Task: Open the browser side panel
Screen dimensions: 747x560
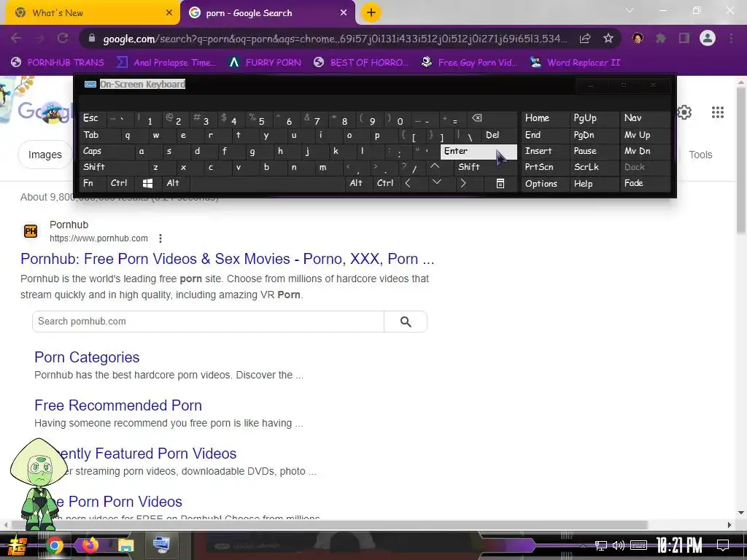Action: tap(684, 38)
